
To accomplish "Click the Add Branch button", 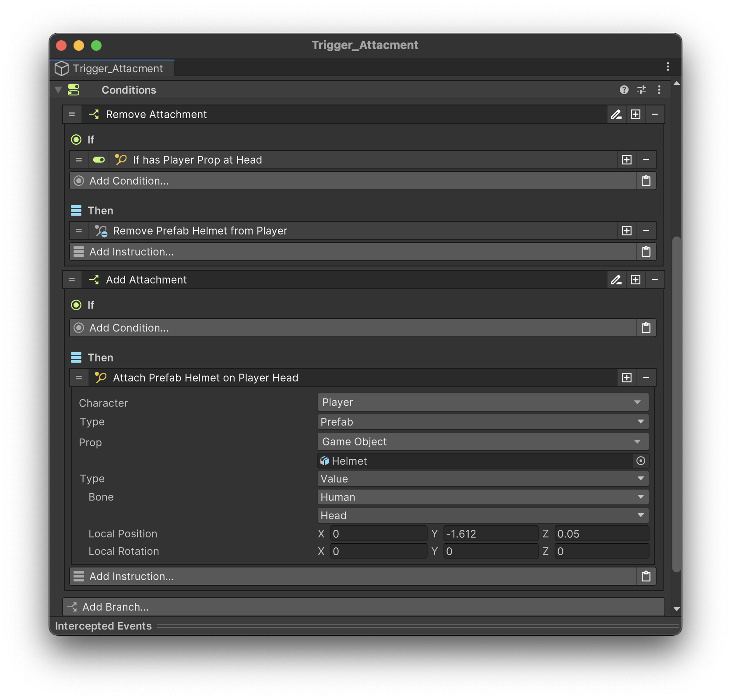I will [x=363, y=607].
